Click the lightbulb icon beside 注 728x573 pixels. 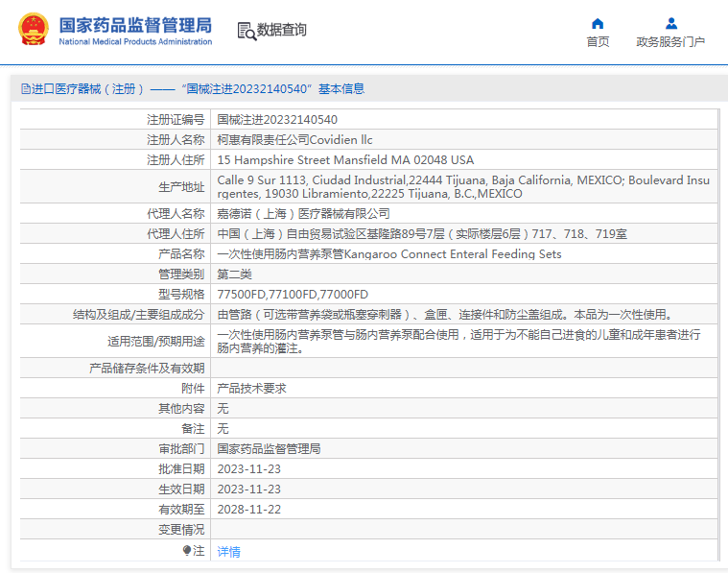pos(187,551)
